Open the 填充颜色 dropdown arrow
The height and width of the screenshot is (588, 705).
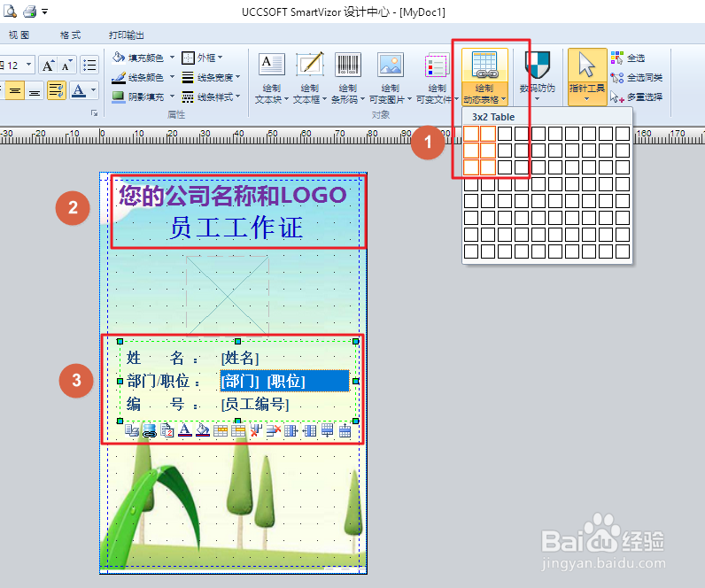point(172,58)
